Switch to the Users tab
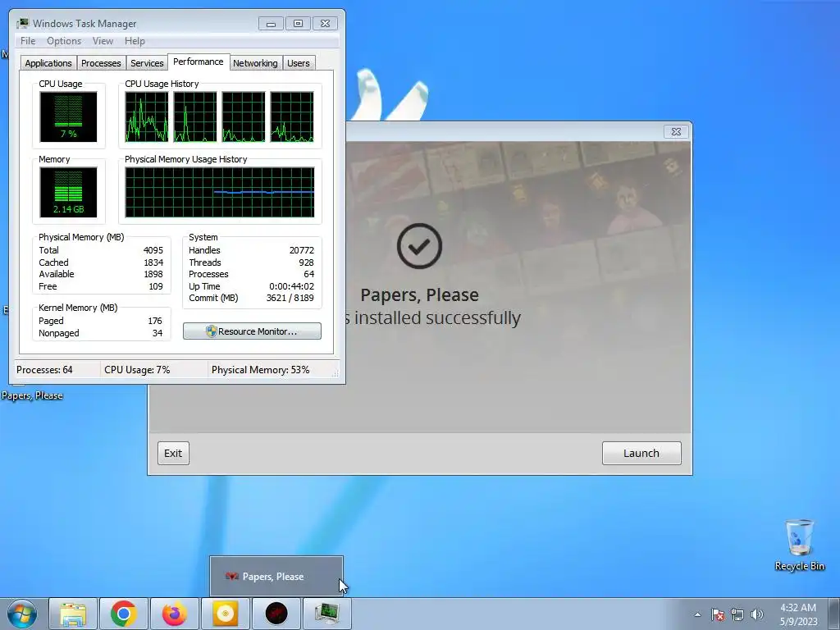Image resolution: width=840 pixels, height=630 pixels. tap(298, 63)
